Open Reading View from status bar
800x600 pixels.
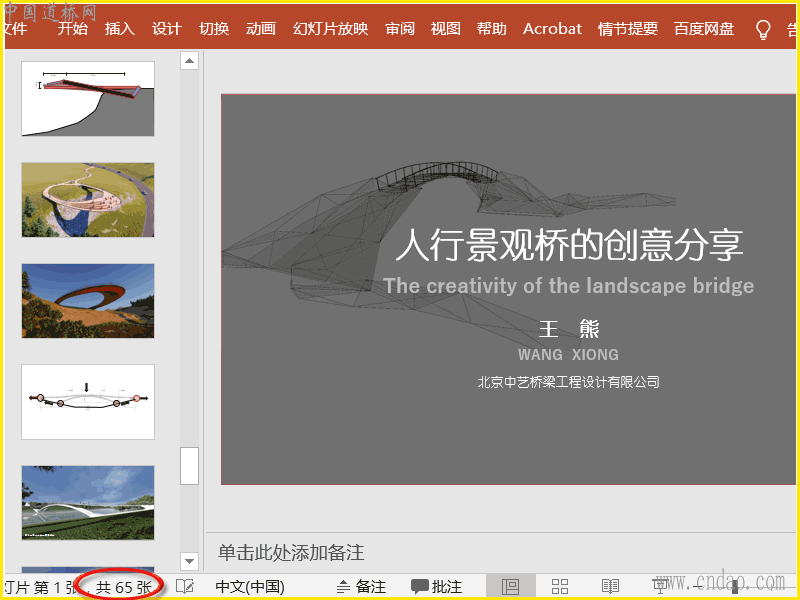click(610, 587)
